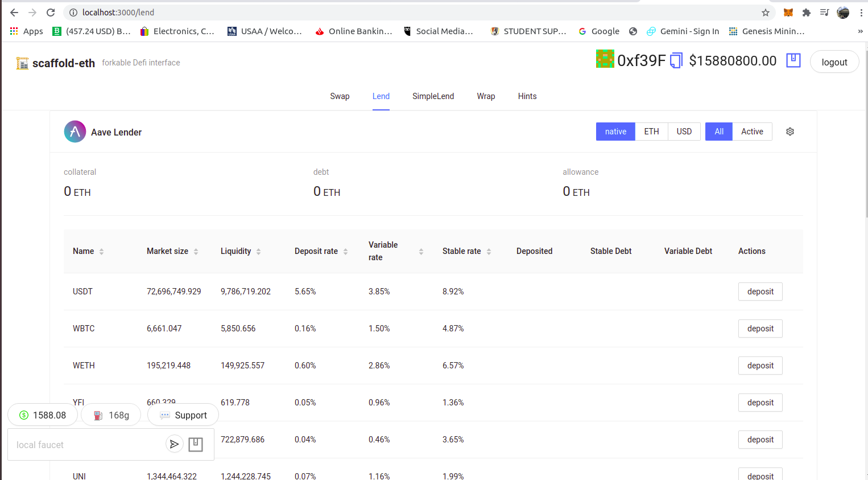This screenshot has height=480, width=868.
Task: Select USD display toggle
Action: (x=684, y=132)
